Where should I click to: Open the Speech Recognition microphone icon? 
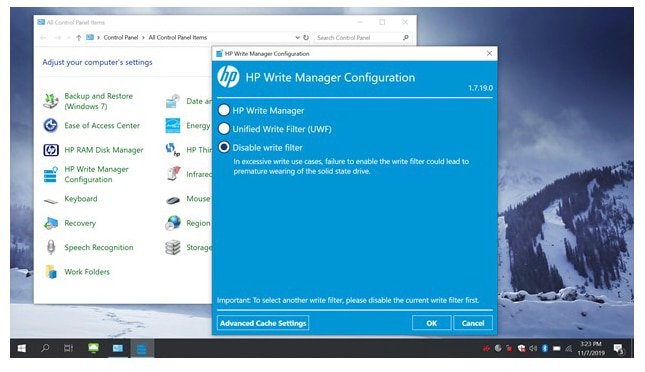click(51, 247)
